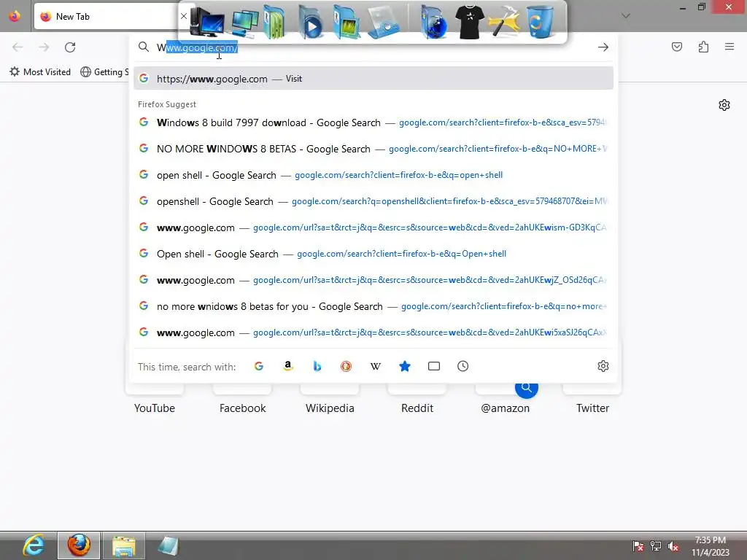Click the Go arrow in the address bar
This screenshot has height=560, width=747.
coord(603,47)
